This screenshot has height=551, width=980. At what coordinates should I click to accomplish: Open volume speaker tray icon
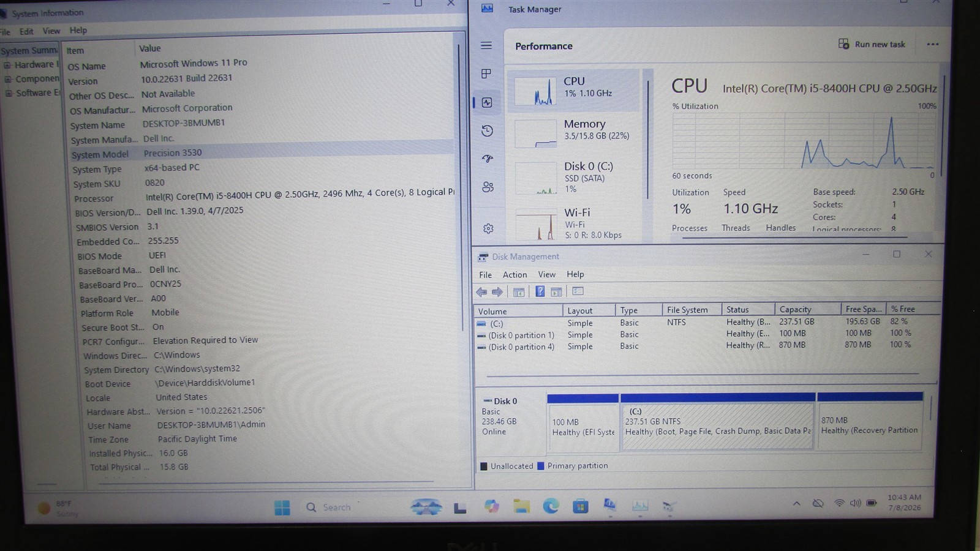855,503
